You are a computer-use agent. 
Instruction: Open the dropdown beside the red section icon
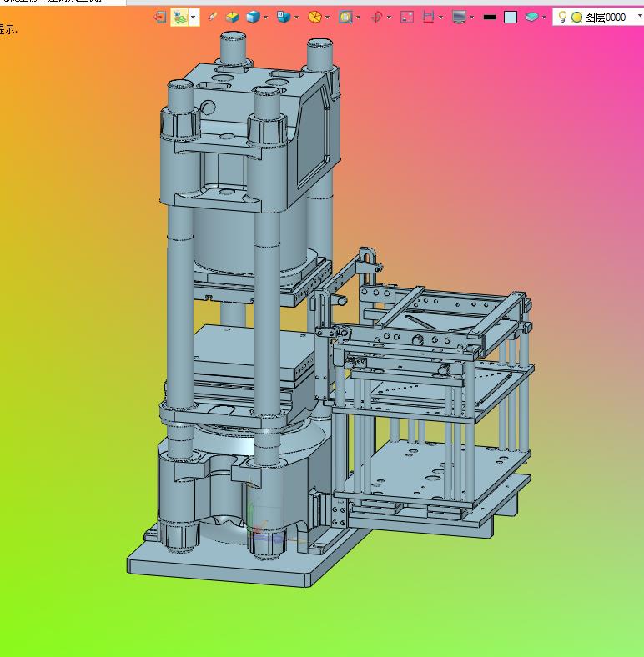click(440, 18)
